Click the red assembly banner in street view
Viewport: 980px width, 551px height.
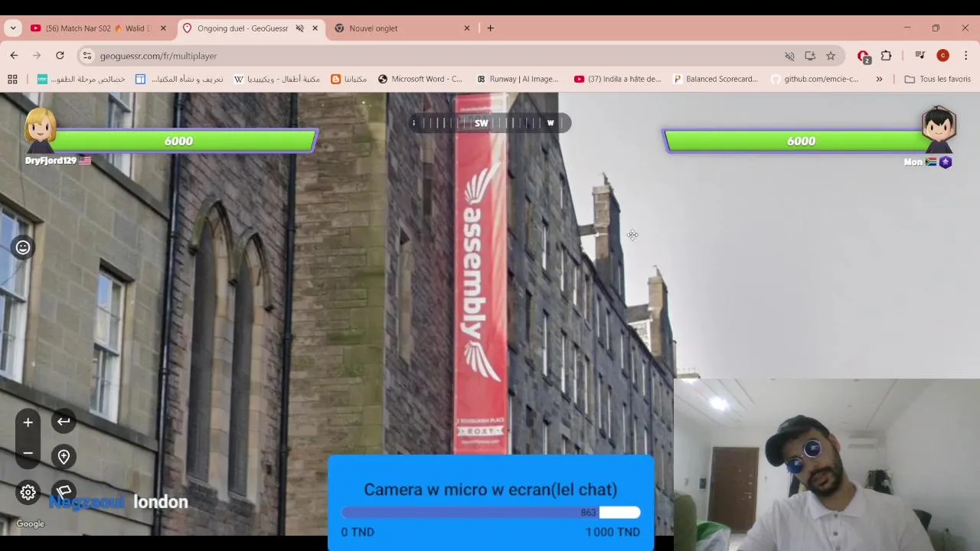point(481,275)
